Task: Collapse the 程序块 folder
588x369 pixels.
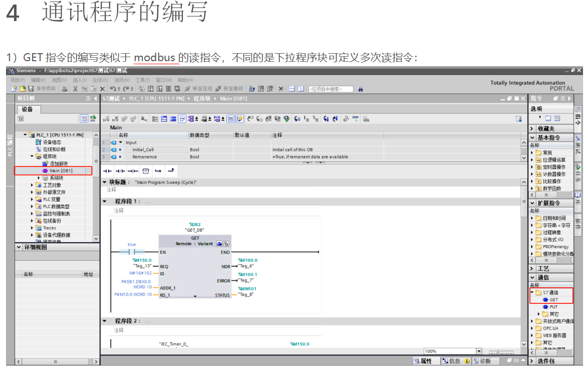Action: click(32, 156)
